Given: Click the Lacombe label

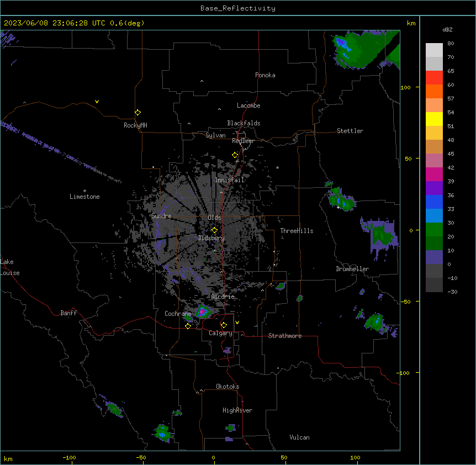Looking at the screenshot, I should click(248, 105).
